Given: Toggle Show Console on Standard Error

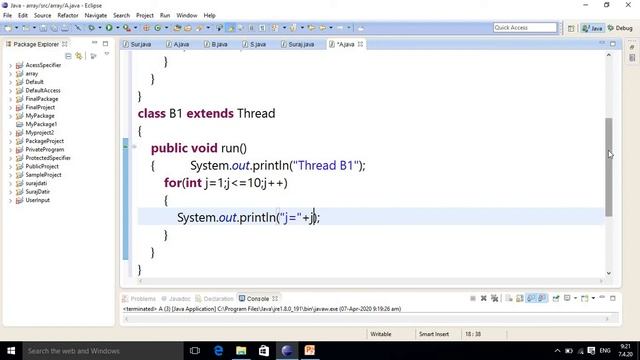Looking at the screenshot, I should pos(542,298).
